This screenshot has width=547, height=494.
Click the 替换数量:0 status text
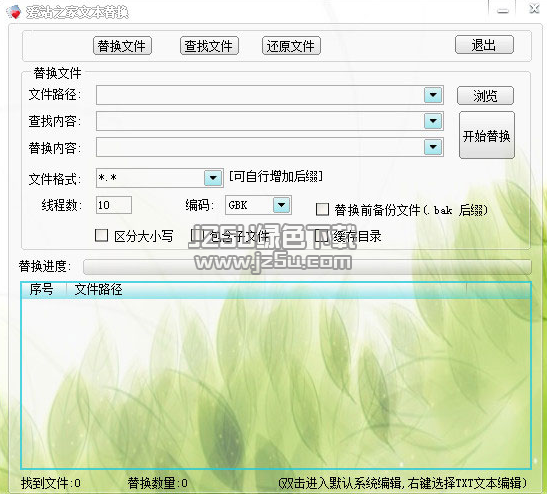pyautogui.click(x=158, y=483)
